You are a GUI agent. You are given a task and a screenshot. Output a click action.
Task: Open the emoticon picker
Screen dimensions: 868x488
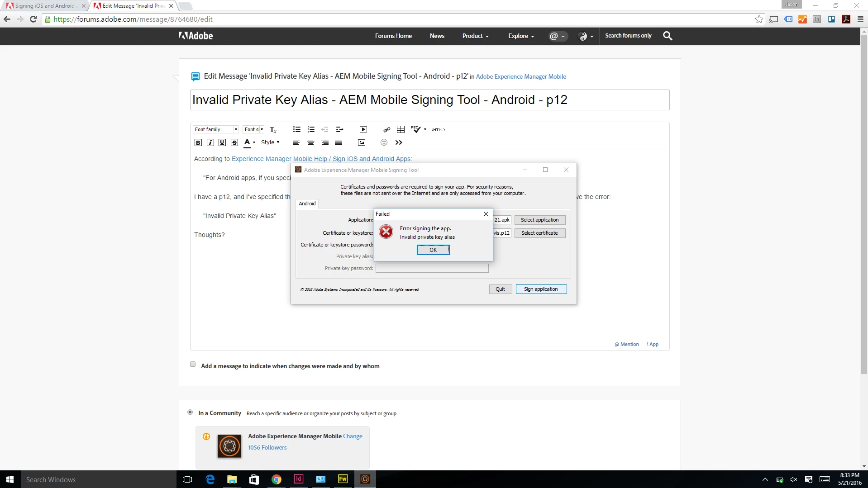[384, 142]
